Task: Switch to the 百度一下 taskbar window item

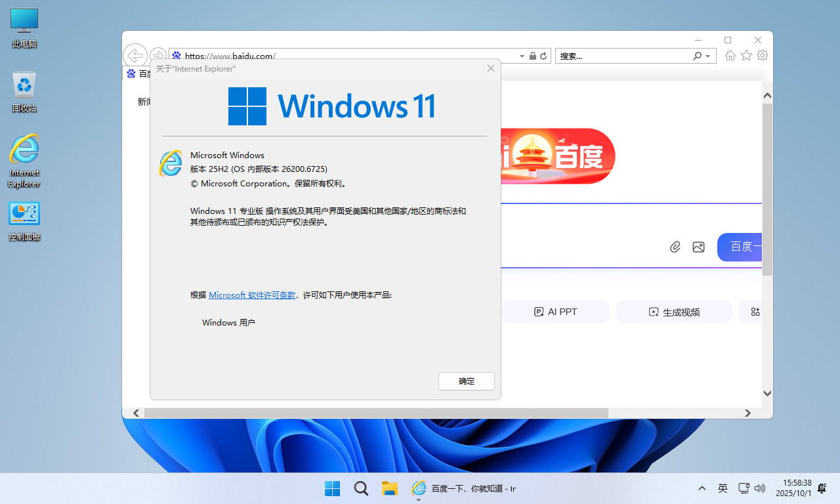Action: (x=464, y=488)
